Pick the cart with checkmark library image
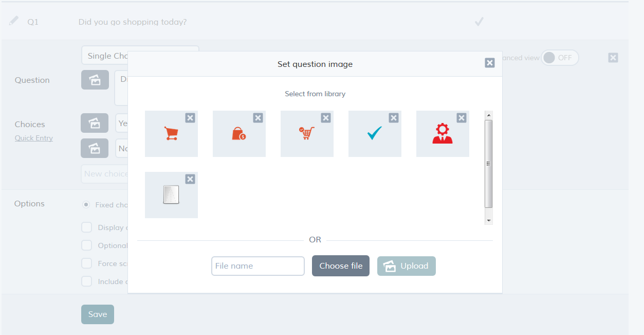Viewport: 644px width, 335px height. click(x=307, y=134)
